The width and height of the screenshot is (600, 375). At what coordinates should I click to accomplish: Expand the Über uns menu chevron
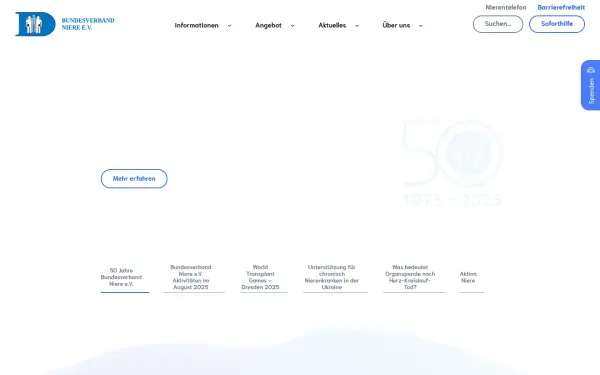[x=421, y=26]
